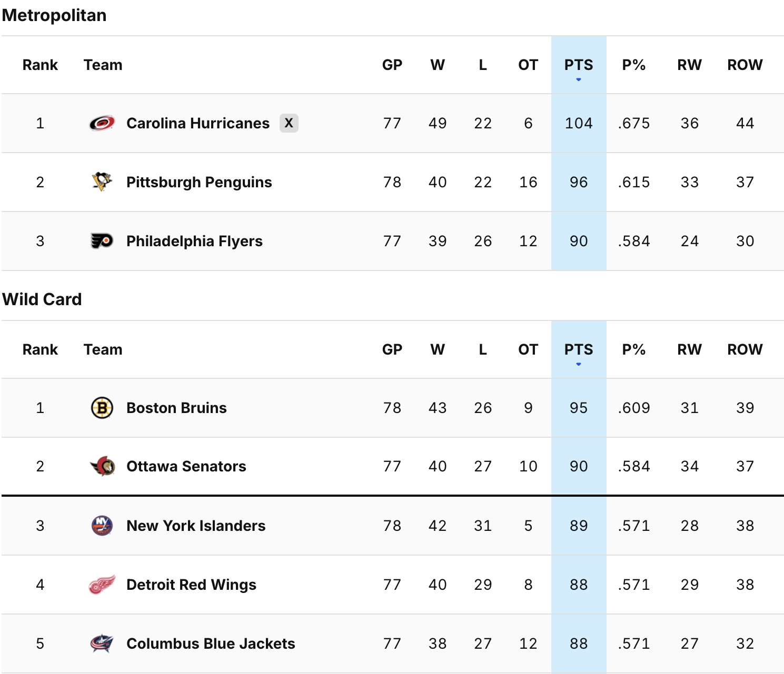
Task: Click the Columbus Blue Jackets logo
Action: coord(102,643)
